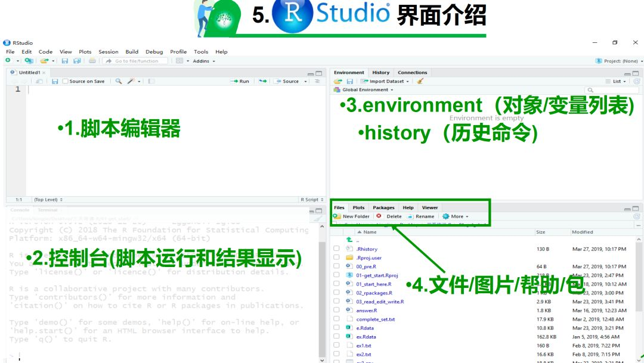Maximize the script editor pane
This screenshot has height=363, width=644.
(318, 73)
